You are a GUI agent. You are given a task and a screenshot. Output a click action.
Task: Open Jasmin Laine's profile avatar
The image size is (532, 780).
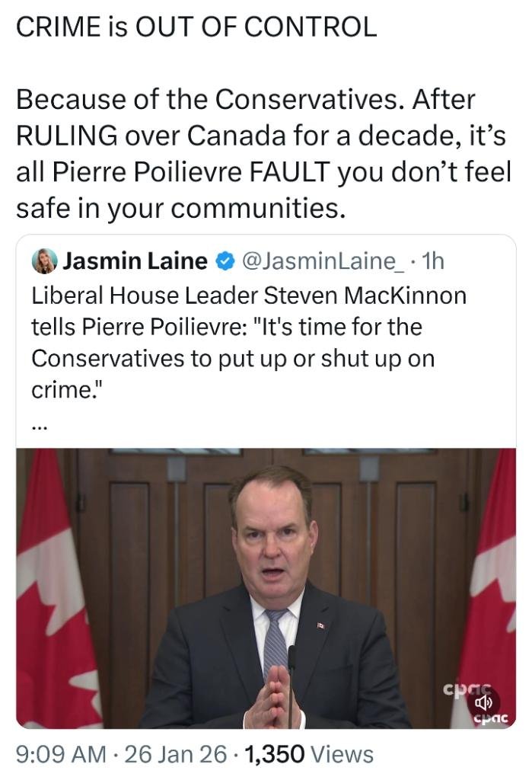click(45, 261)
